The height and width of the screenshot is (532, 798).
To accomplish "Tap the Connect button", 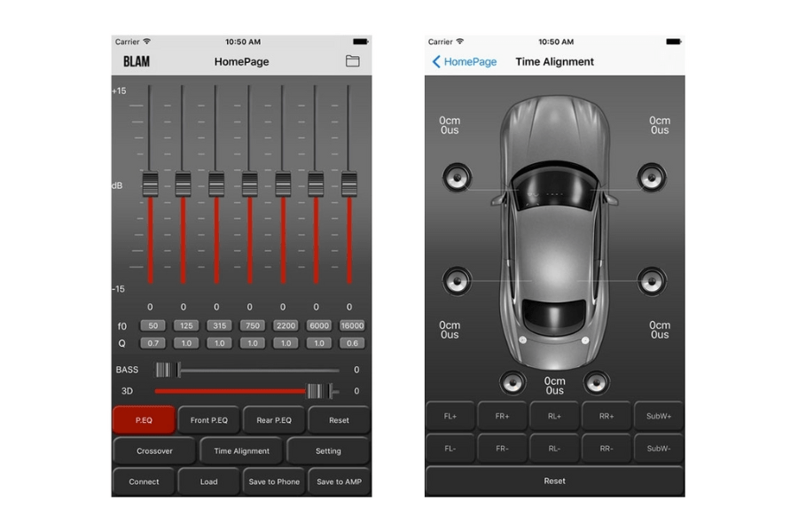I will 144,481.
